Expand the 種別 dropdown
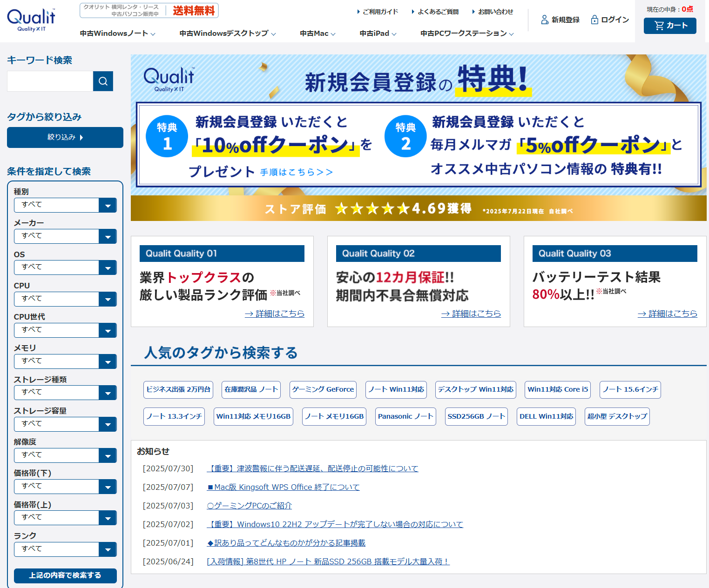709x588 pixels. 65,205
